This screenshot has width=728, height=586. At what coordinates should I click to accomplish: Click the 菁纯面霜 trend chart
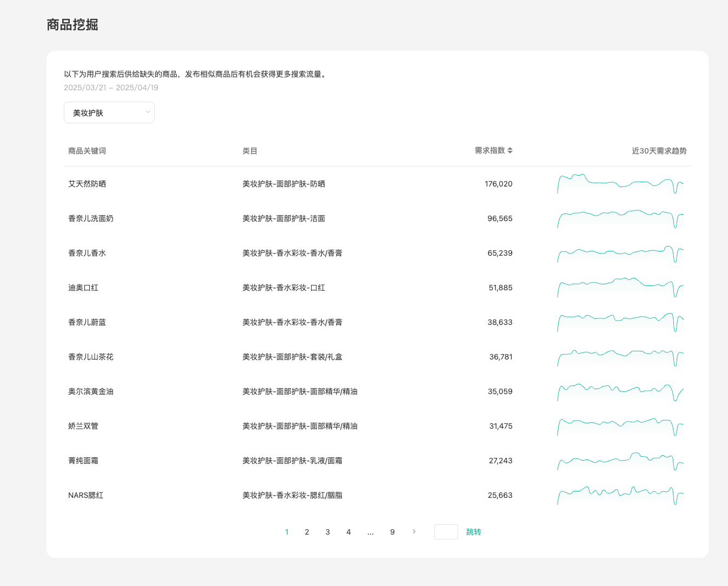[x=620, y=461]
